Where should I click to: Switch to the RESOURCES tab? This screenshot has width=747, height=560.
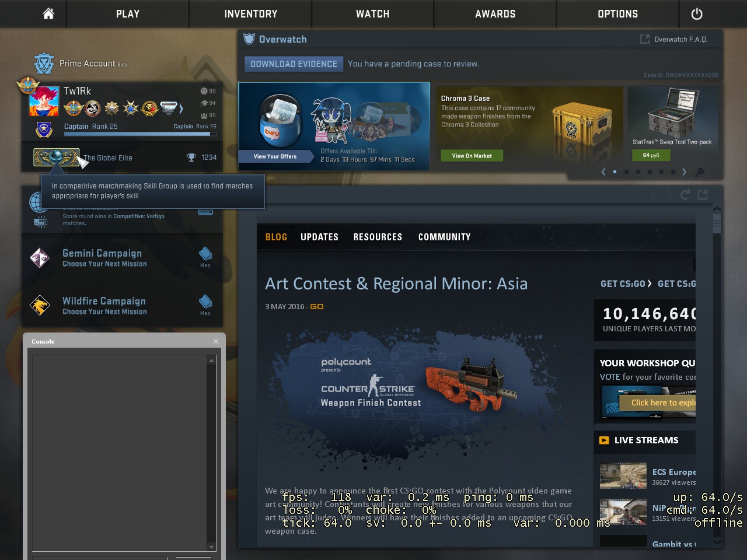coord(378,237)
